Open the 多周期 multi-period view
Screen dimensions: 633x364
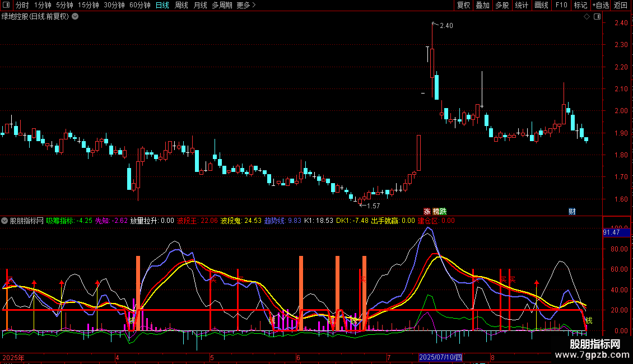coord(222,5)
